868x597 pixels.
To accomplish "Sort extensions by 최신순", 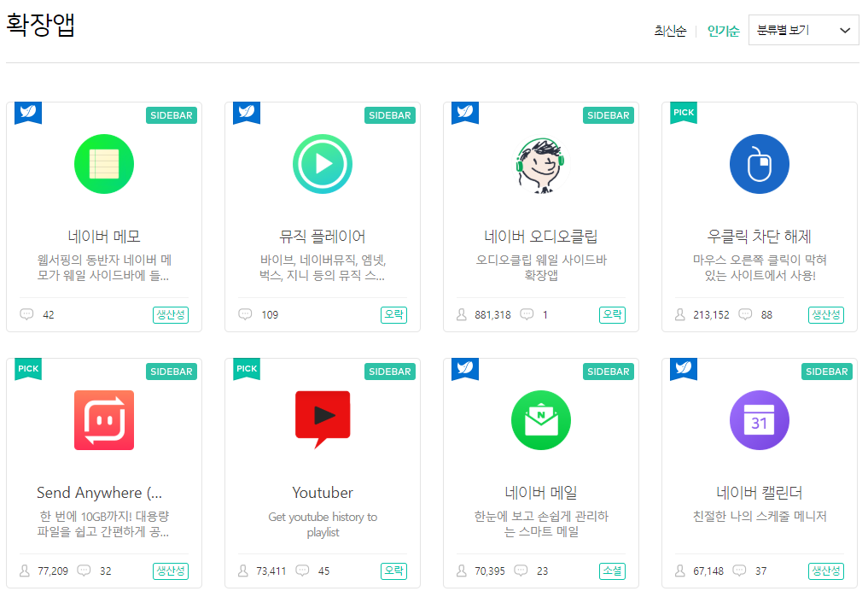I will tap(670, 31).
